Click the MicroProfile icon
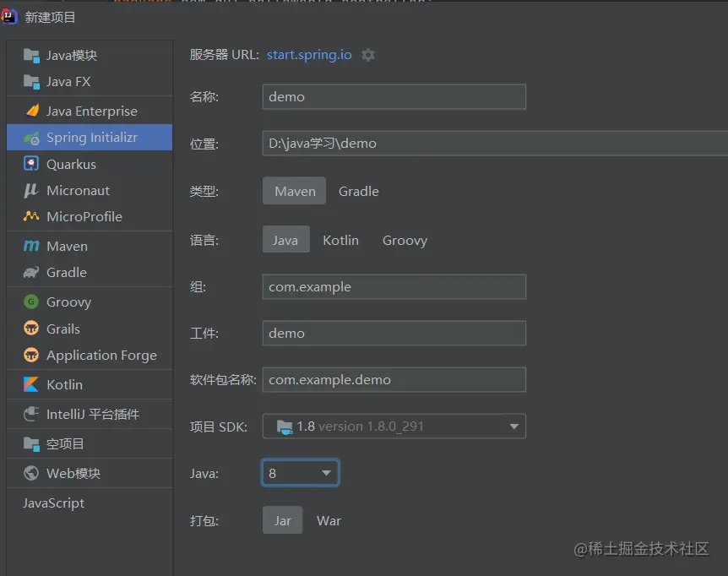Screen dimensions: 728x576 31,216
